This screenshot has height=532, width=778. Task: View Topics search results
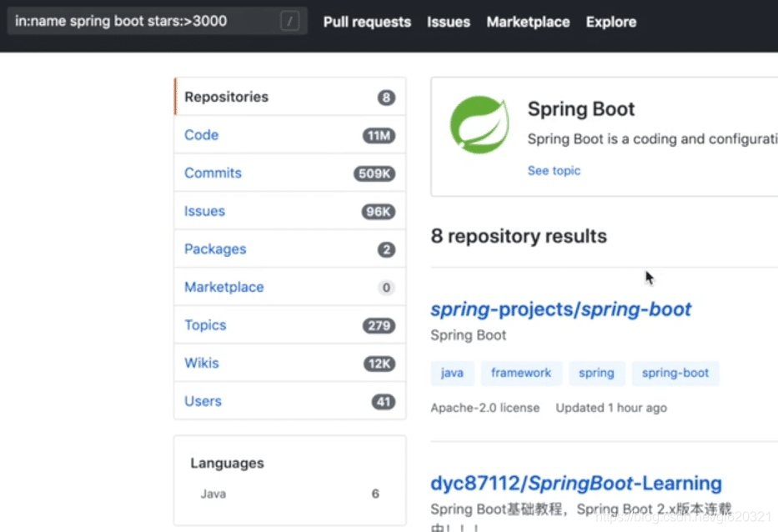(x=290, y=325)
